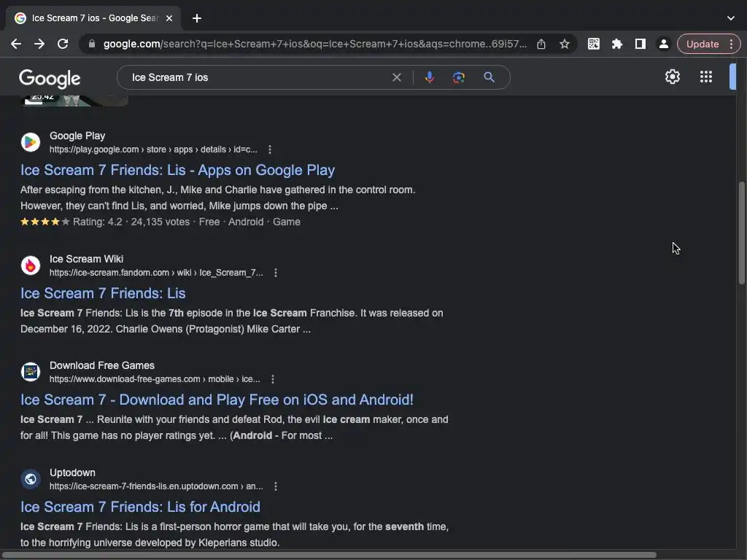Click the ice-scream.fandom.com breadcrumb URL

point(156,273)
